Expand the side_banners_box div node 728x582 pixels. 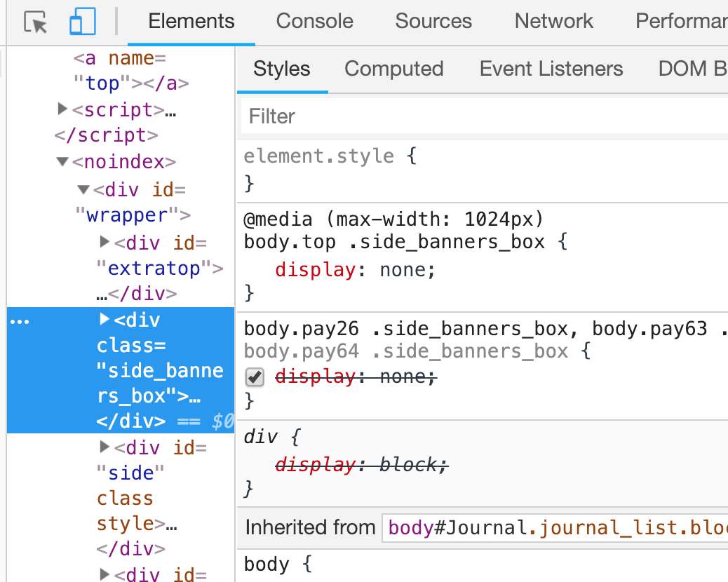coord(105,319)
